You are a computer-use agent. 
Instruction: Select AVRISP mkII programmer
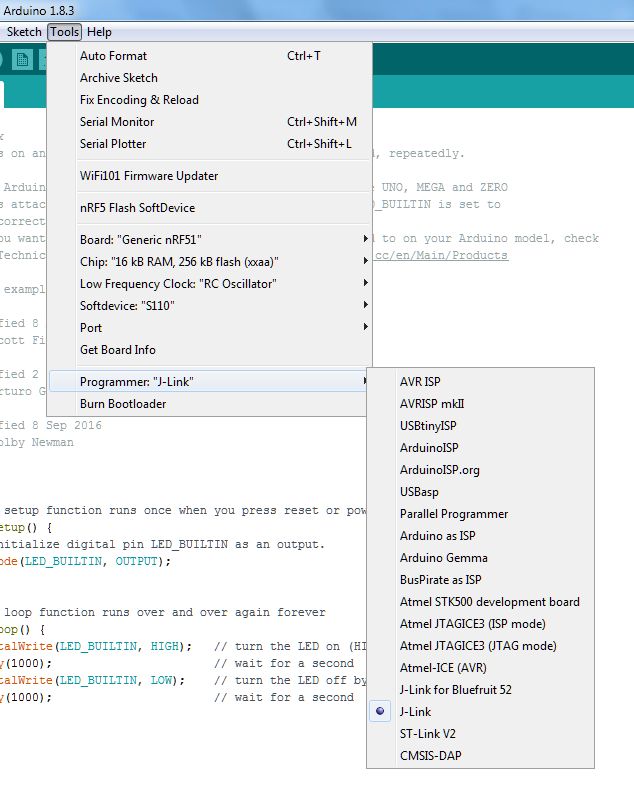point(481,404)
